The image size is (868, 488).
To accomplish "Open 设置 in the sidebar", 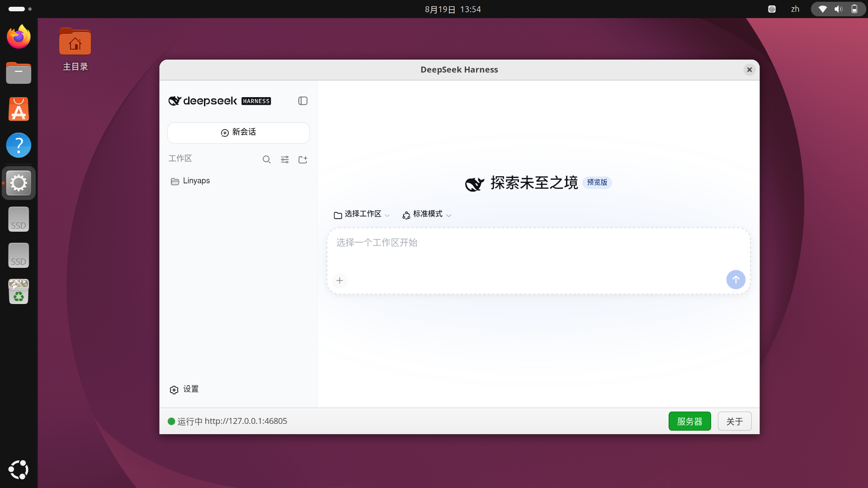I will point(184,389).
